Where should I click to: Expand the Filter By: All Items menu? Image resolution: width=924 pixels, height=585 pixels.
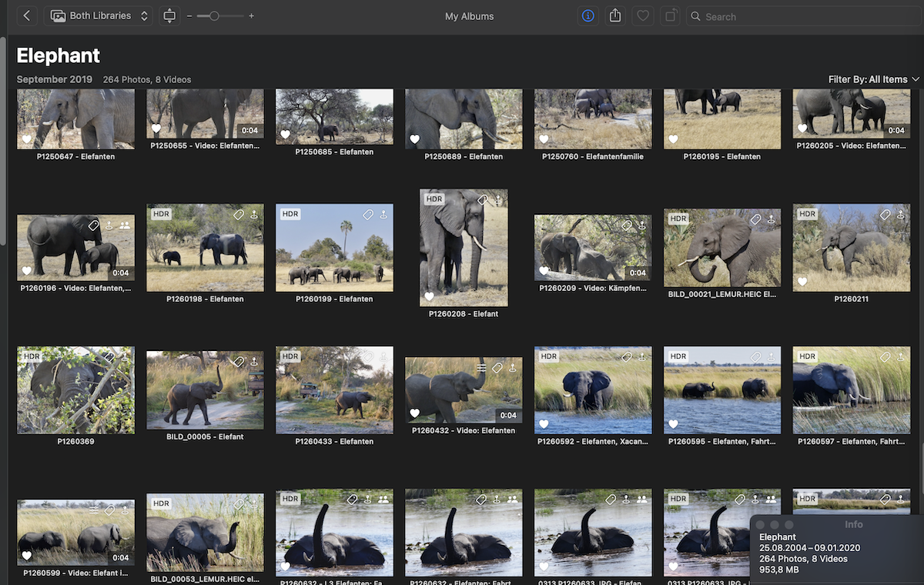(x=873, y=79)
